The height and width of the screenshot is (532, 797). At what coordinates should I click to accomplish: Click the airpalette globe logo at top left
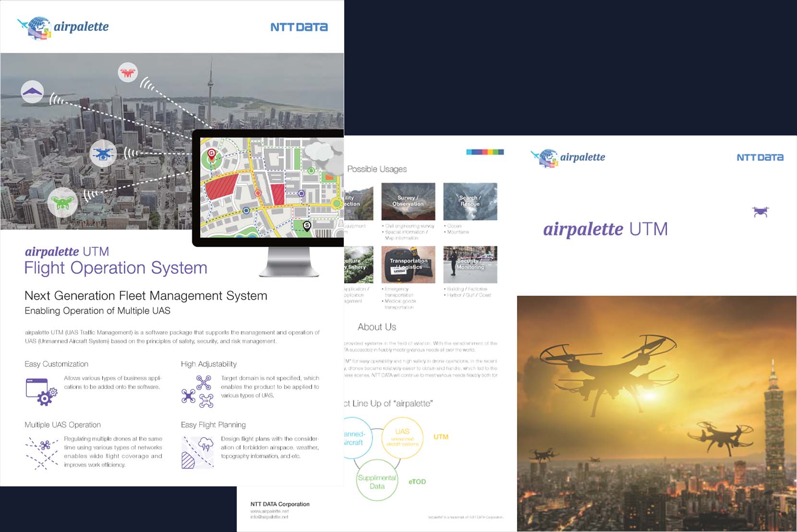(x=35, y=27)
